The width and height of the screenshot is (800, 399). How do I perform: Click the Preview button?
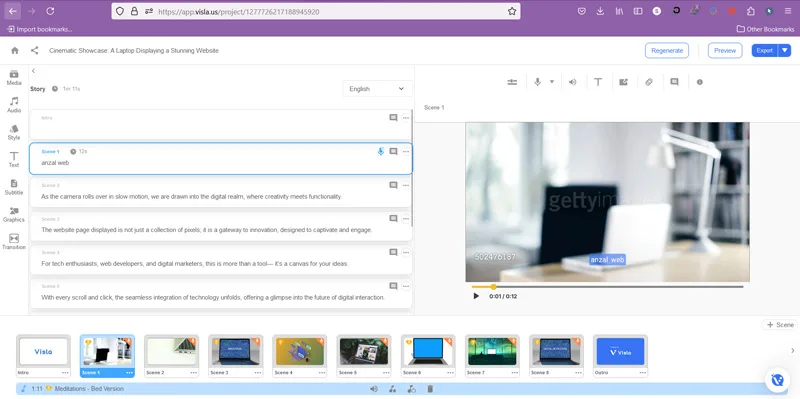(x=725, y=51)
